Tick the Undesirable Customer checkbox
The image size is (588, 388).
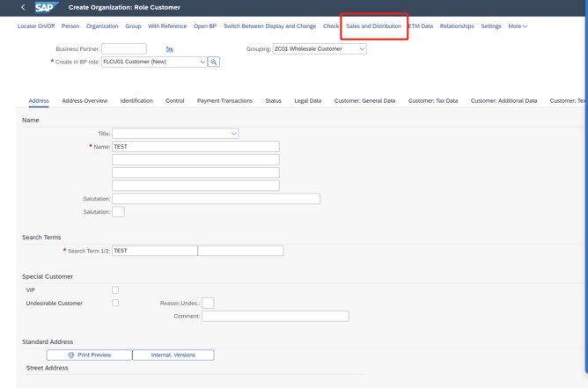[115, 303]
